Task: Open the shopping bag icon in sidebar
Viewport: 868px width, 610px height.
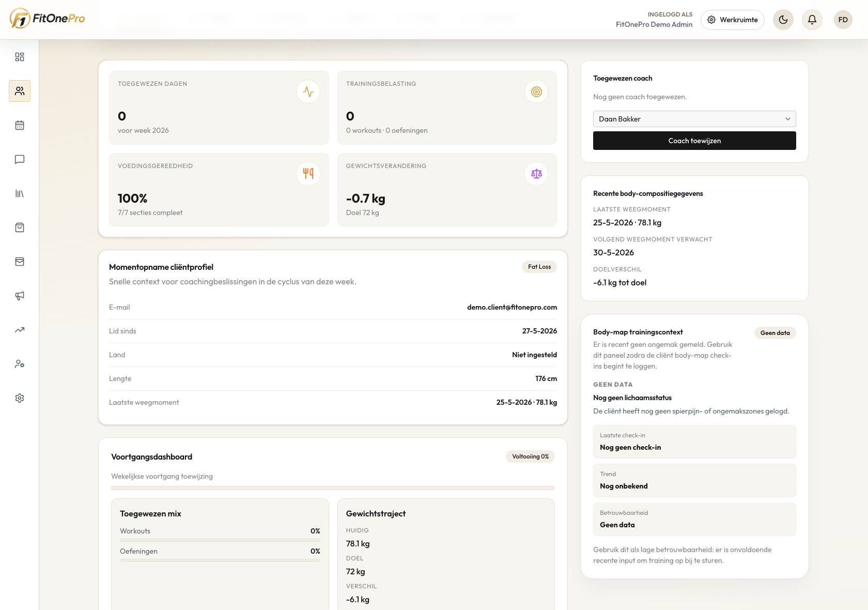Action: click(20, 227)
